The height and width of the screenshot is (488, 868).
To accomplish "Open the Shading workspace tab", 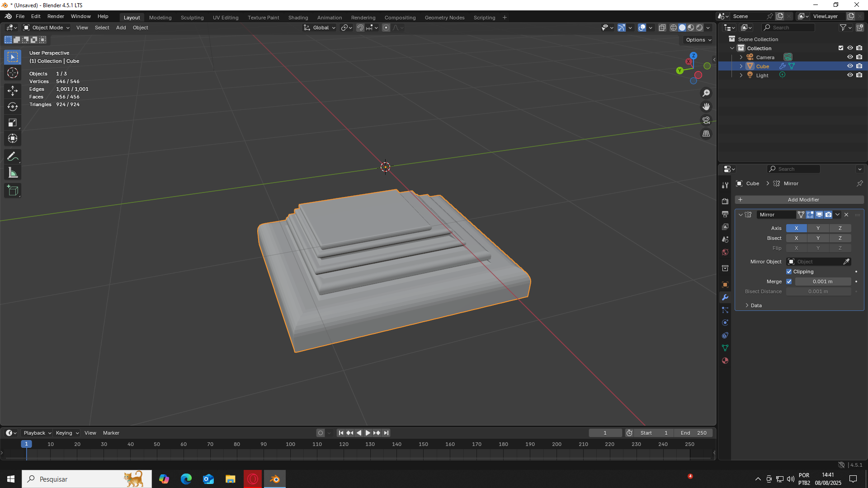I will click(298, 18).
